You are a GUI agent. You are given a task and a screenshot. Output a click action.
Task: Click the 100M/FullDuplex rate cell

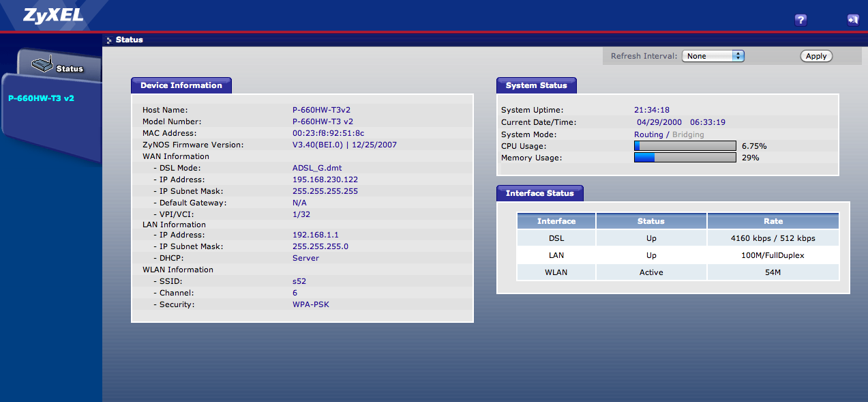[x=773, y=255]
